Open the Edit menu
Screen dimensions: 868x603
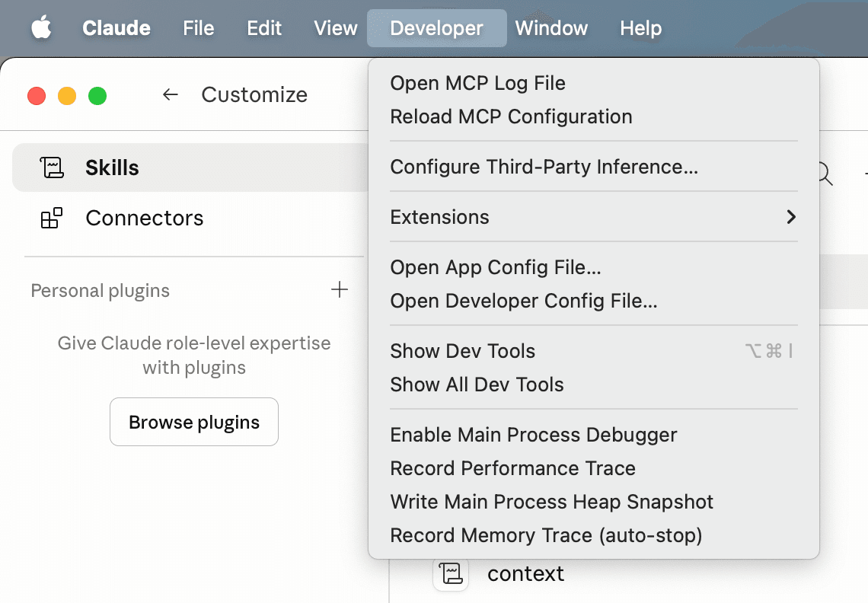[x=264, y=27]
